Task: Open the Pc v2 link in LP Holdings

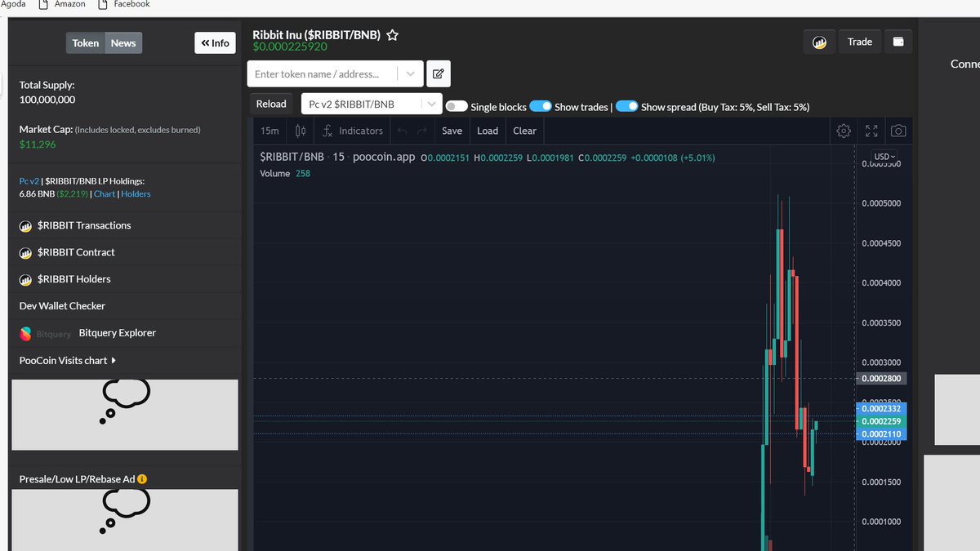Action: pos(29,181)
